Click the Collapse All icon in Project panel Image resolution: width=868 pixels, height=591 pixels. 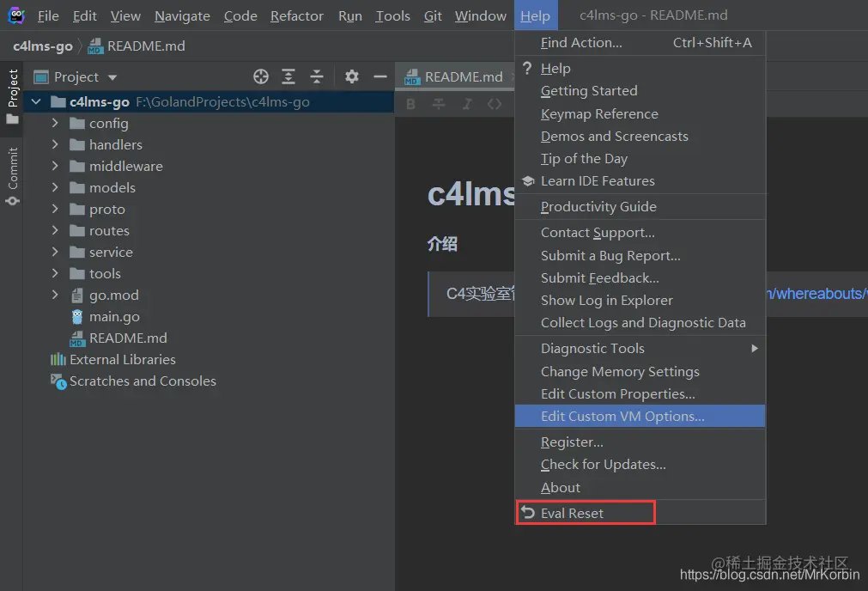point(317,76)
